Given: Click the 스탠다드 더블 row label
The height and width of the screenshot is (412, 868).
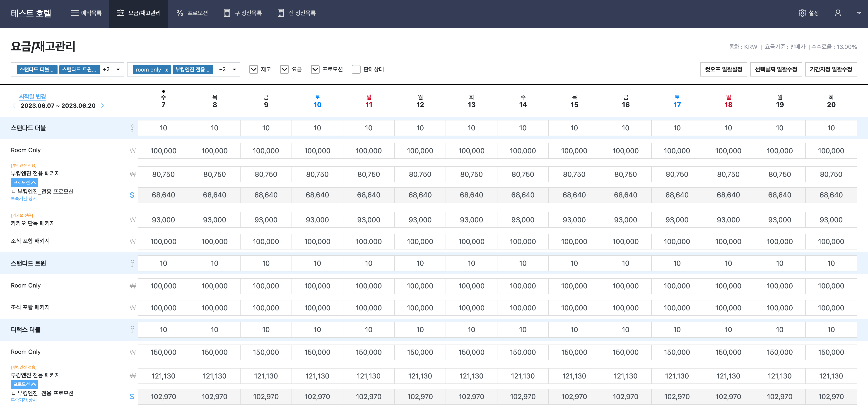Looking at the screenshot, I should coord(28,128).
